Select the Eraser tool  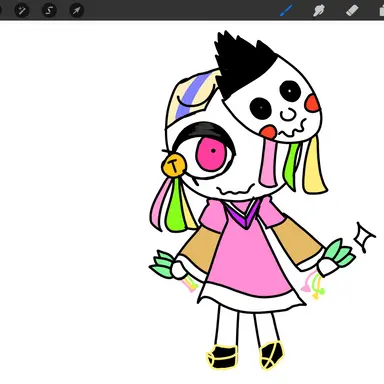coord(352,10)
